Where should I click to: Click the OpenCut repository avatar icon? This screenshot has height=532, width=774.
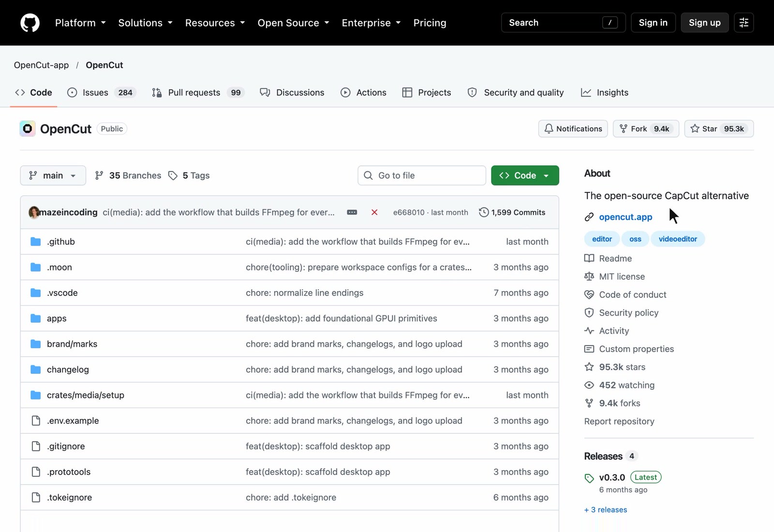tap(28, 129)
